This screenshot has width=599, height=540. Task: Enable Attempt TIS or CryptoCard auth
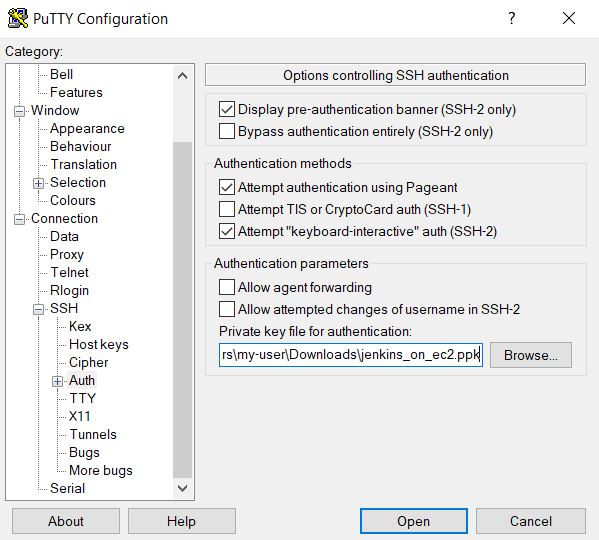[x=227, y=209]
